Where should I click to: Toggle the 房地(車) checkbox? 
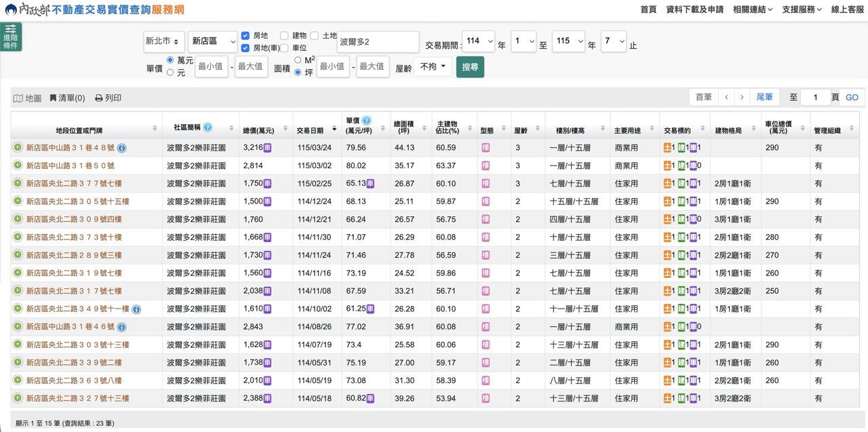tap(245, 47)
